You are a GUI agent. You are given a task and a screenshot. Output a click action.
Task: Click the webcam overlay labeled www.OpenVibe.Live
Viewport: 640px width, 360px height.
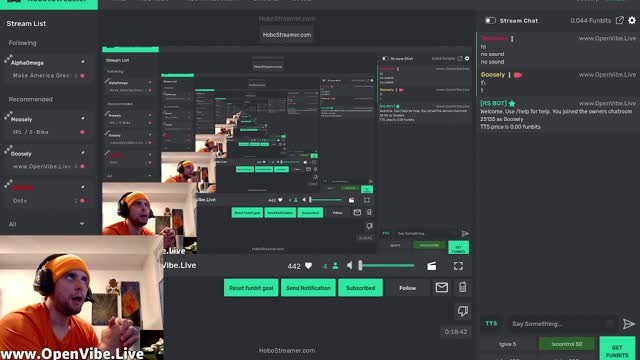point(82,298)
